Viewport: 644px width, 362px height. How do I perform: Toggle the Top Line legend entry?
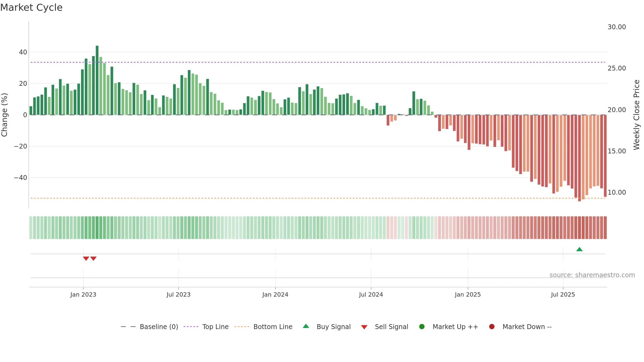206,327
